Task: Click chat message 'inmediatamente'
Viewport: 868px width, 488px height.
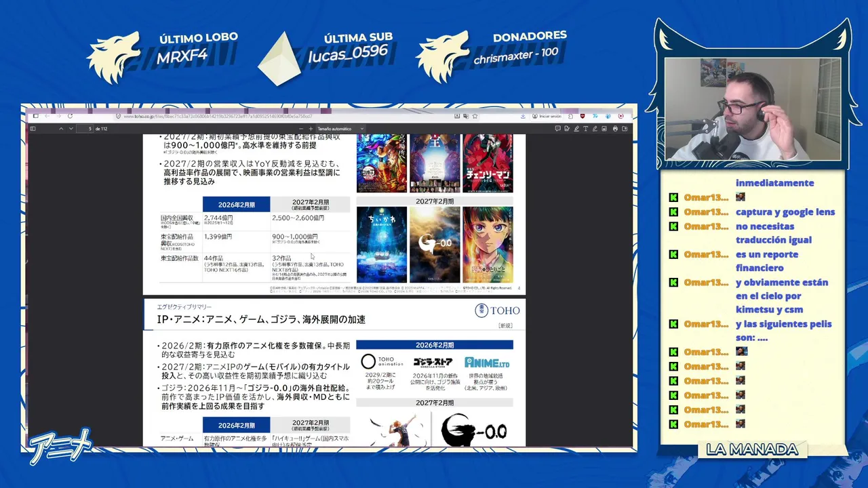Action: click(775, 183)
